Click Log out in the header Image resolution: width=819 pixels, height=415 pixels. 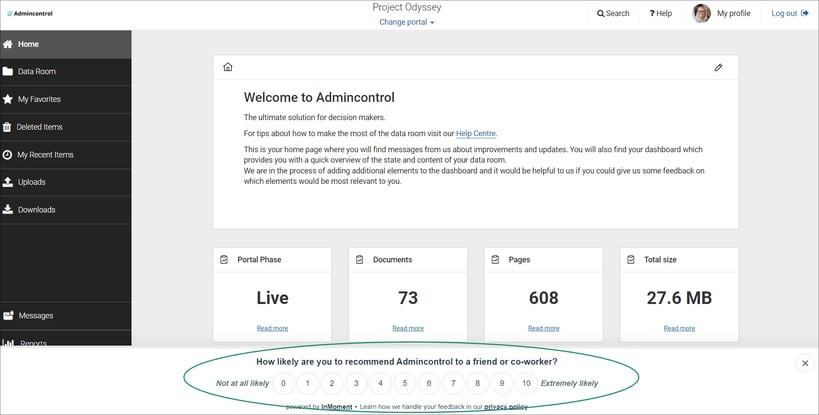(790, 14)
